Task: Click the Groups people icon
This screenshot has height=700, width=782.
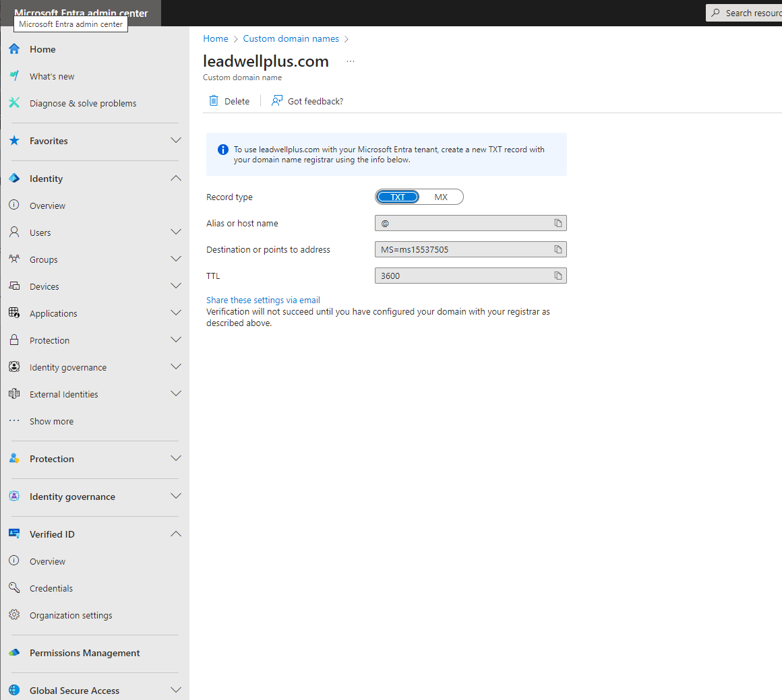Action: pyautogui.click(x=14, y=259)
